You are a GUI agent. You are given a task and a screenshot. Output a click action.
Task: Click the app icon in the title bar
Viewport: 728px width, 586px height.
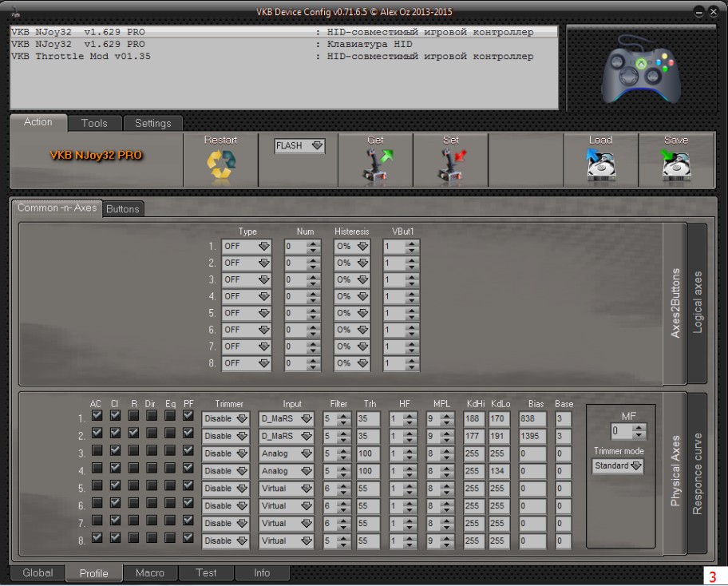[15, 13]
